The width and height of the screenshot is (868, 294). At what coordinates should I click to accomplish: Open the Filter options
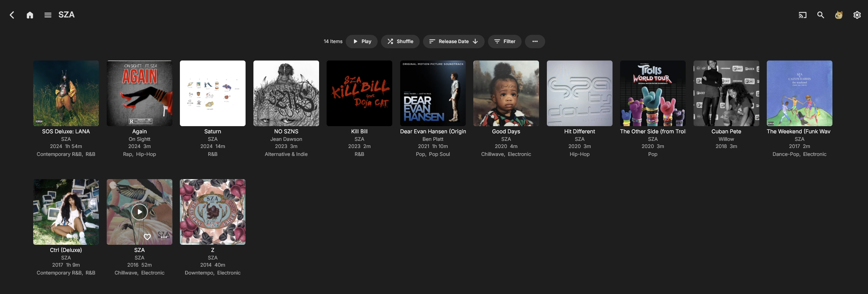pyautogui.click(x=504, y=41)
